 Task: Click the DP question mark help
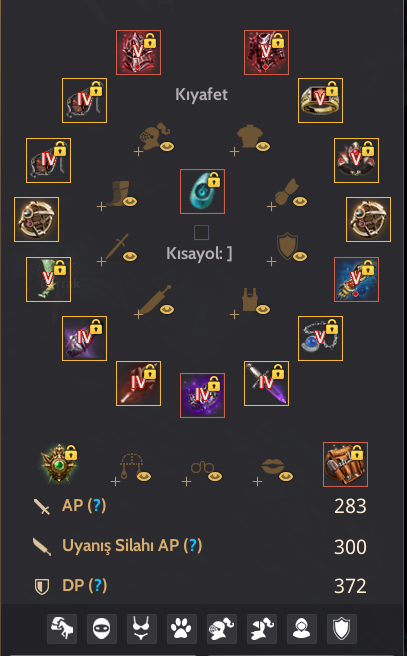click(x=97, y=585)
